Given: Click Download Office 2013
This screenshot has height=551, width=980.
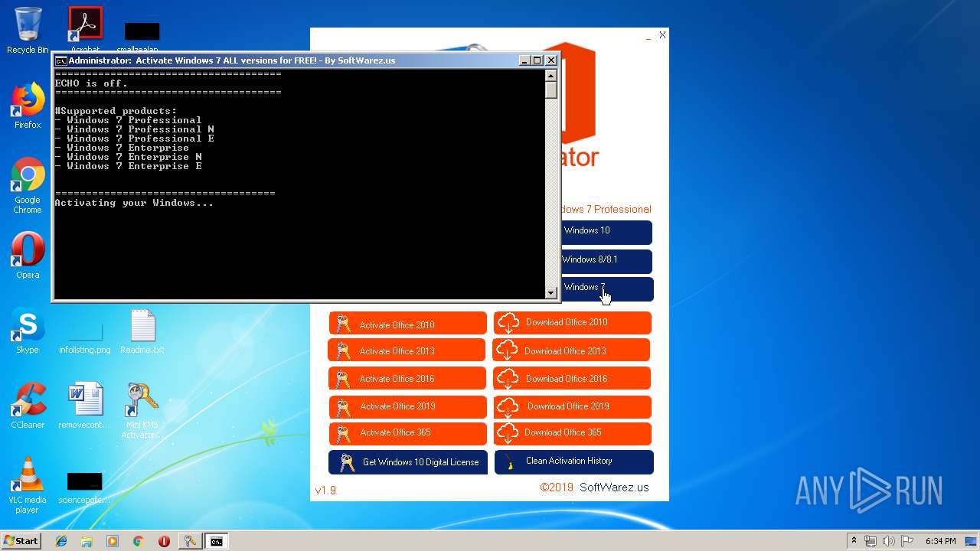Looking at the screenshot, I should 571,350.
